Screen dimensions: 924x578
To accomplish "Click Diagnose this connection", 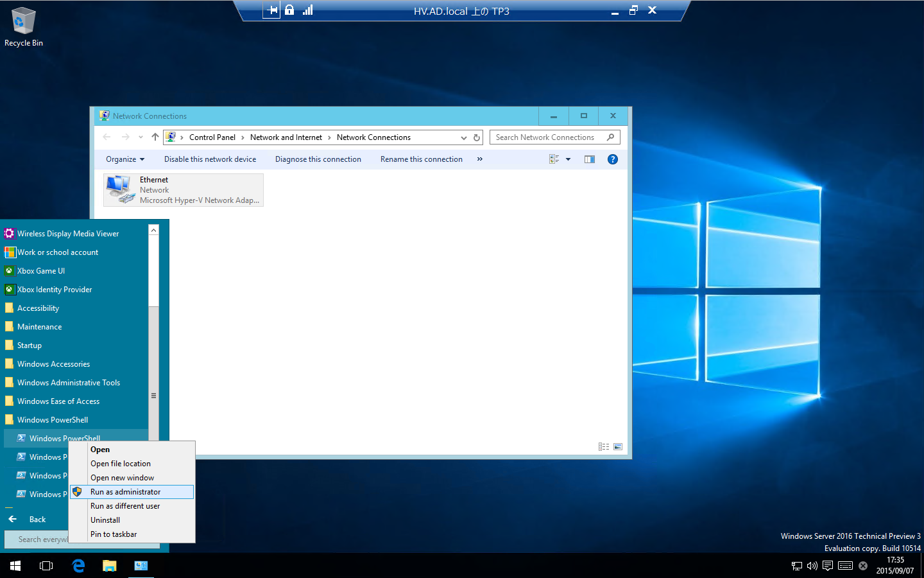I will [318, 159].
